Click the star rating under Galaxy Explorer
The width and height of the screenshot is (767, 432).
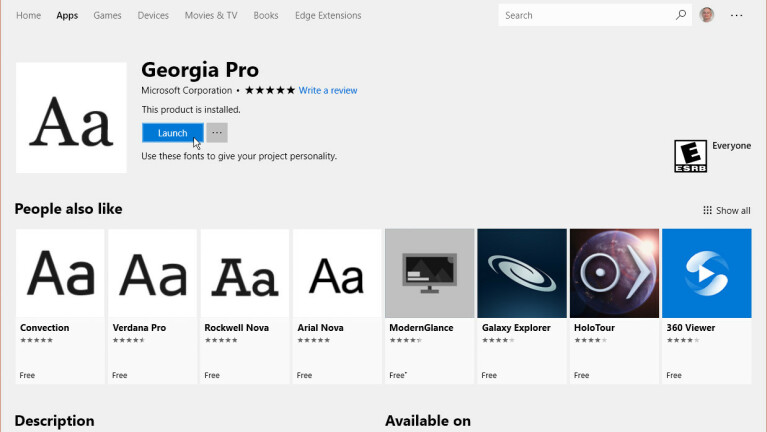click(498, 340)
